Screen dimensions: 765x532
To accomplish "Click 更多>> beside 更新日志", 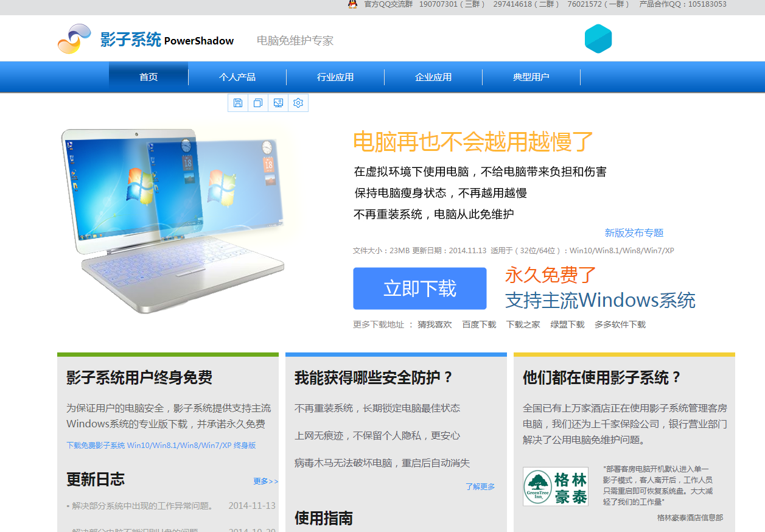I will (266, 481).
